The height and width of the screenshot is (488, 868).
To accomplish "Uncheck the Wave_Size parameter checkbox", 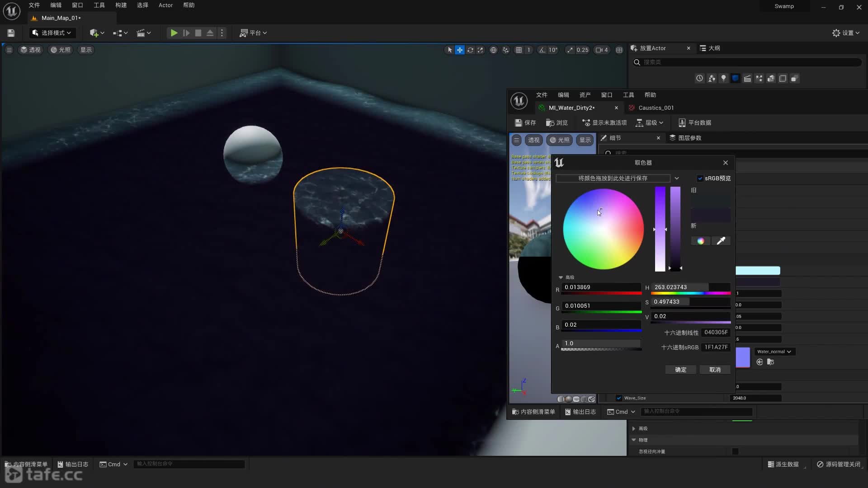I will 619,398.
